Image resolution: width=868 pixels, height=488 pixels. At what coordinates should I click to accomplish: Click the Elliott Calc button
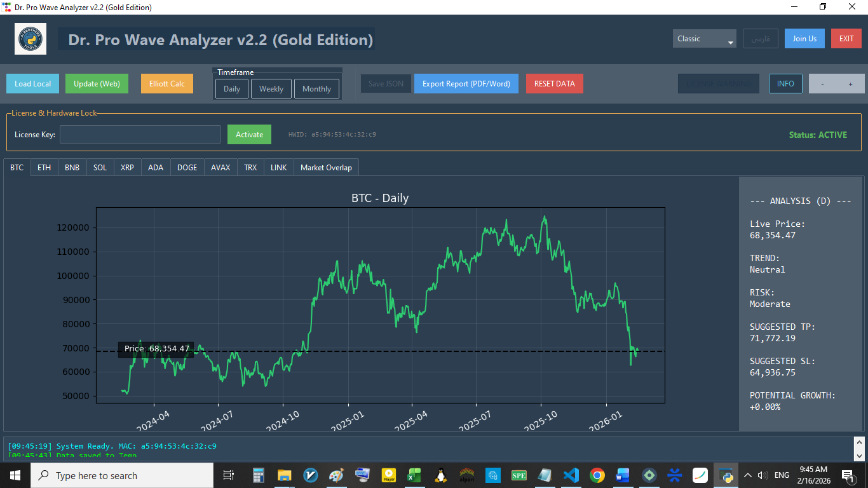click(167, 84)
